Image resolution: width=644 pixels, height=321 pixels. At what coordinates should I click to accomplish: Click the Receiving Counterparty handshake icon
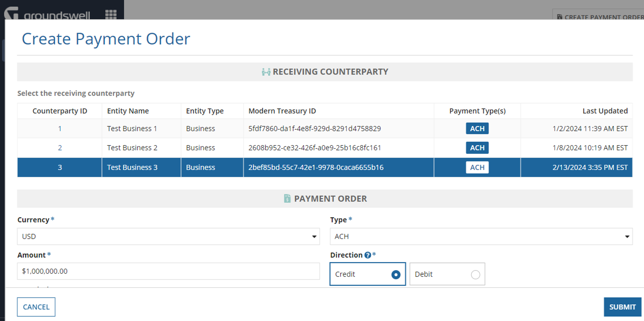[x=266, y=72]
